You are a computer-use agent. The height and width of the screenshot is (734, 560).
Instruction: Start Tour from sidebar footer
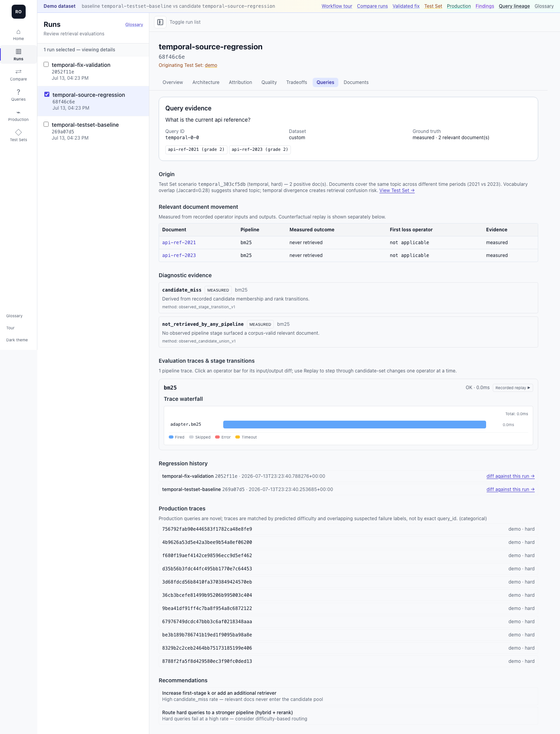pyautogui.click(x=10, y=328)
